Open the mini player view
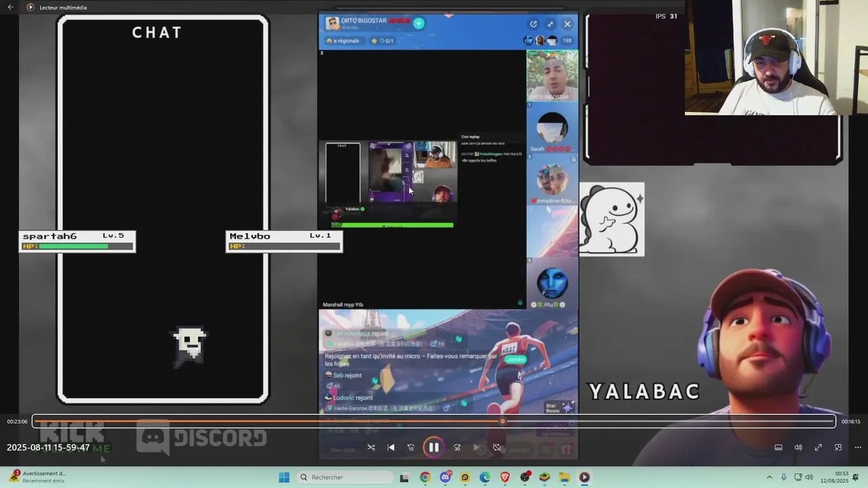 [x=838, y=447]
